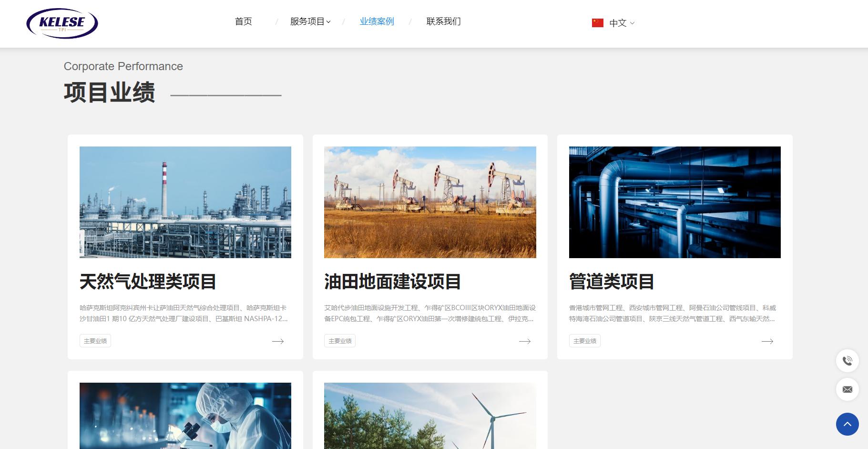Open the laboratory microscope thumbnail
The width and height of the screenshot is (868, 449).
[185, 416]
